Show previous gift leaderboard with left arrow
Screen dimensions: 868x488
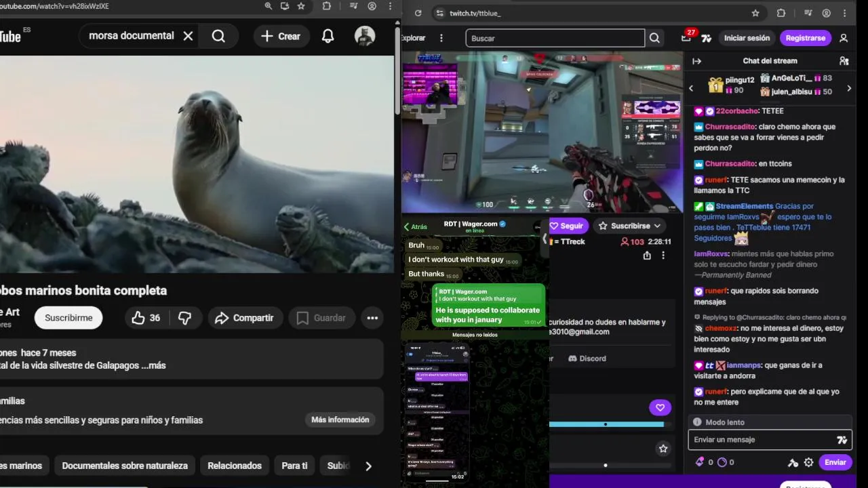(x=691, y=88)
